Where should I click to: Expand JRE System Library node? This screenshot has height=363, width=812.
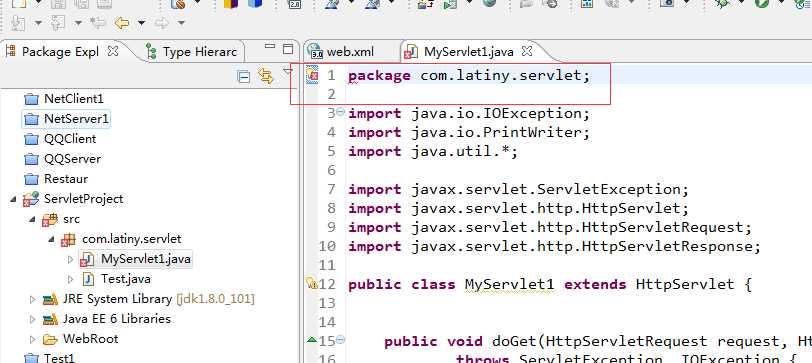coord(32,299)
